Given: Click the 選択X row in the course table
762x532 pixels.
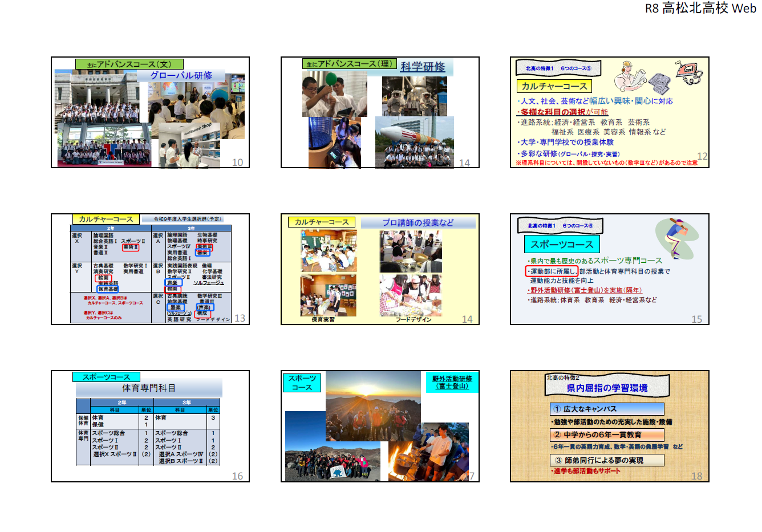Looking at the screenshot, I should 111,246.
